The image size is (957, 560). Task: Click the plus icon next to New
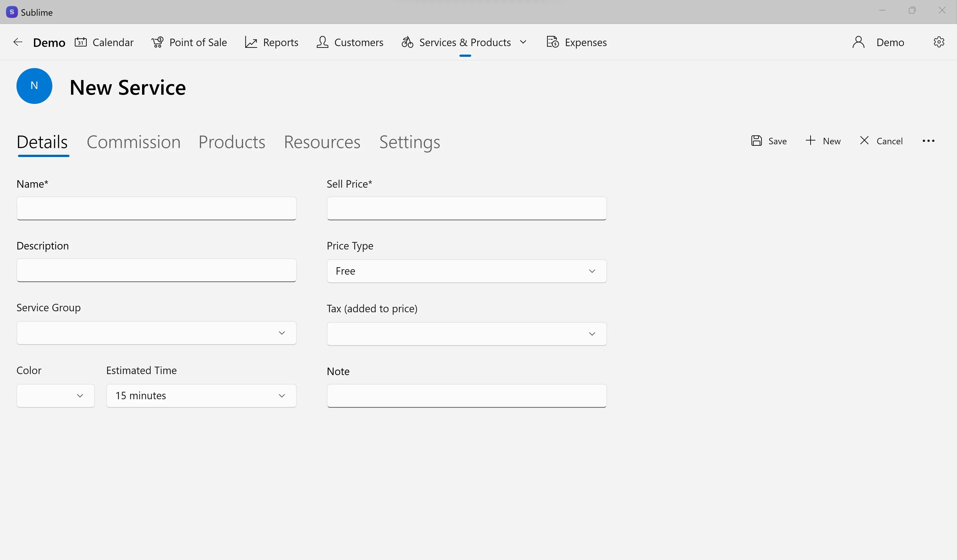[810, 141]
